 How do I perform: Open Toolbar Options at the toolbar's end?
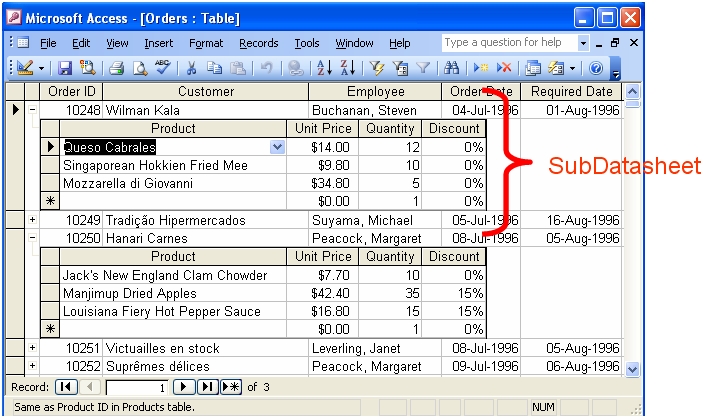coord(616,69)
